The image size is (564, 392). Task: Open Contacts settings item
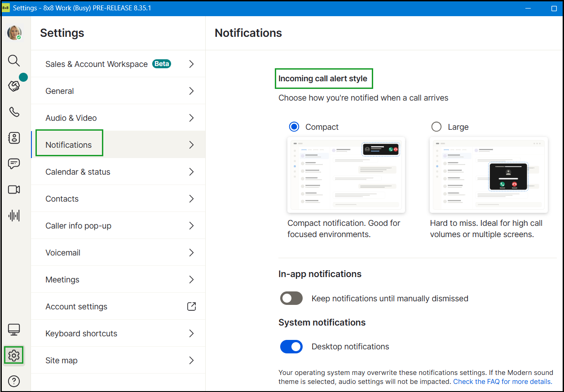click(118, 198)
